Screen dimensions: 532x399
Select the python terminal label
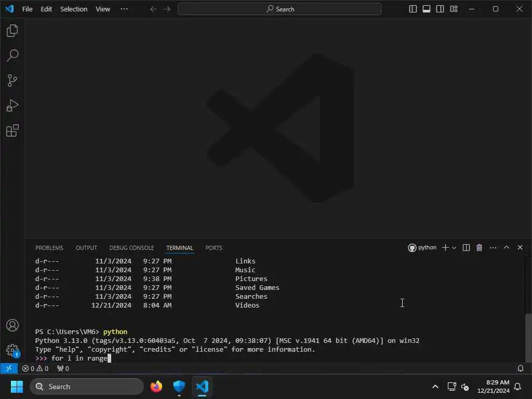point(422,248)
